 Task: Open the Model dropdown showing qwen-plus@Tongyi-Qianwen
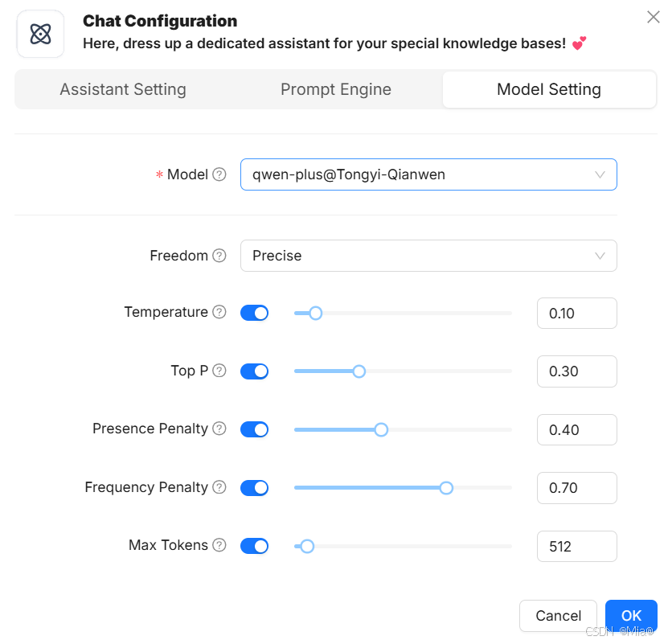(x=428, y=174)
